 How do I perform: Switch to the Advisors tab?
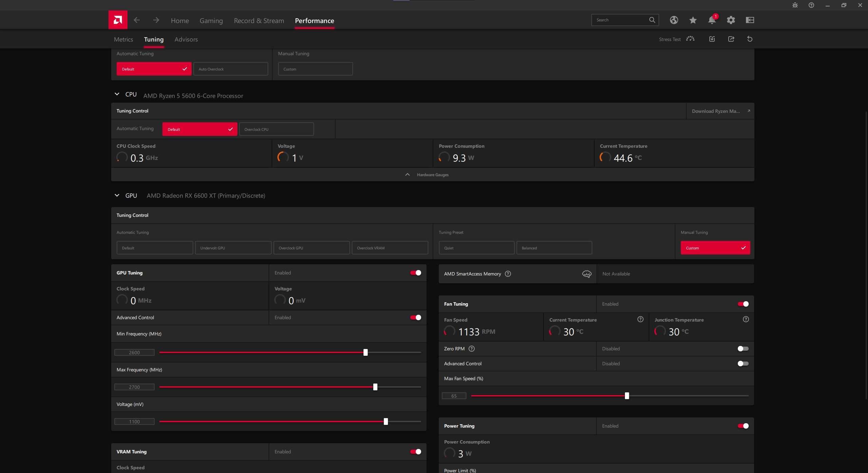pos(186,39)
